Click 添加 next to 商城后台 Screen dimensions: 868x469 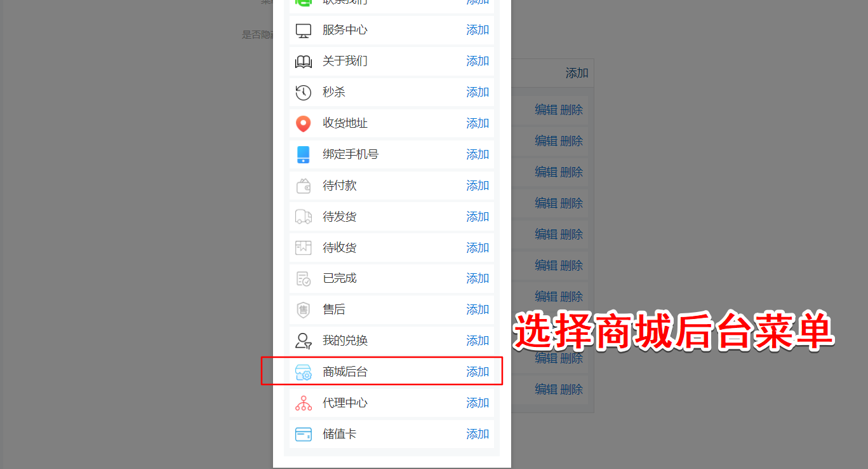pos(477,372)
